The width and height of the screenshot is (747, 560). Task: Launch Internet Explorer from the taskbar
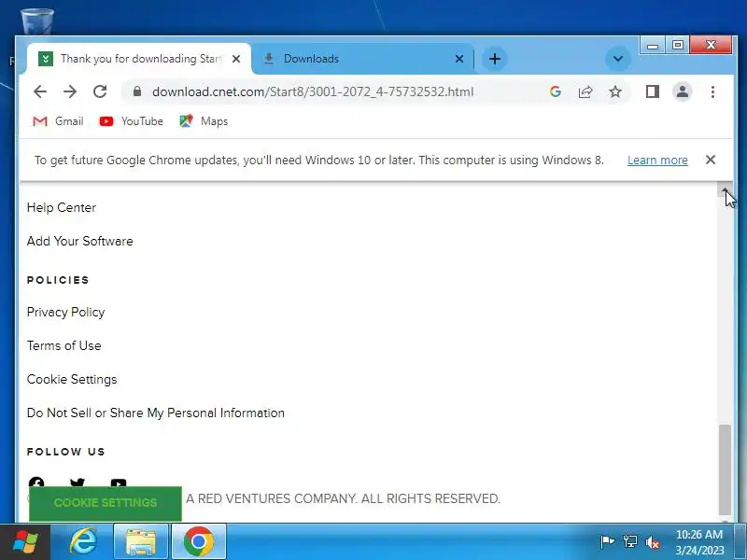click(x=83, y=542)
